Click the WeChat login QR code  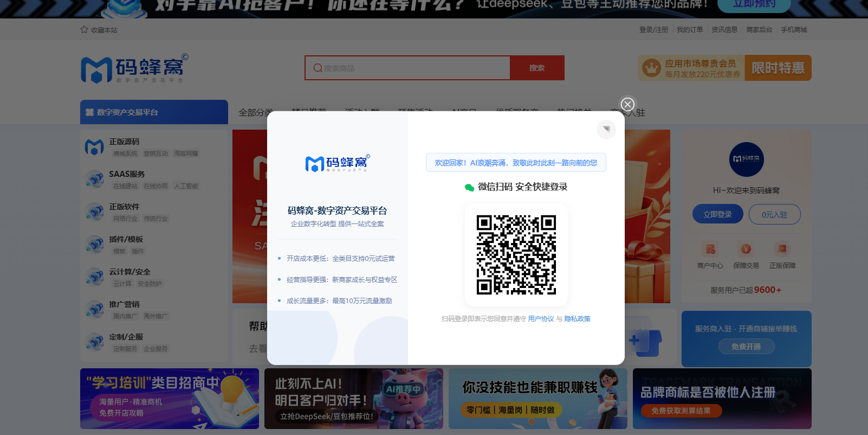coord(516,255)
